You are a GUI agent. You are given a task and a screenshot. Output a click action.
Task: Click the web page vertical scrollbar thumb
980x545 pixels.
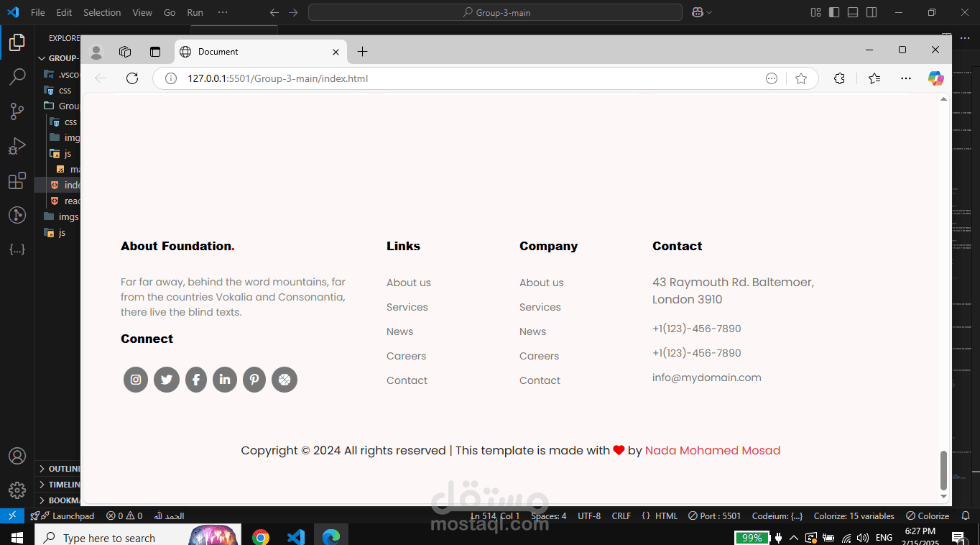pyautogui.click(x=944, y=470)
